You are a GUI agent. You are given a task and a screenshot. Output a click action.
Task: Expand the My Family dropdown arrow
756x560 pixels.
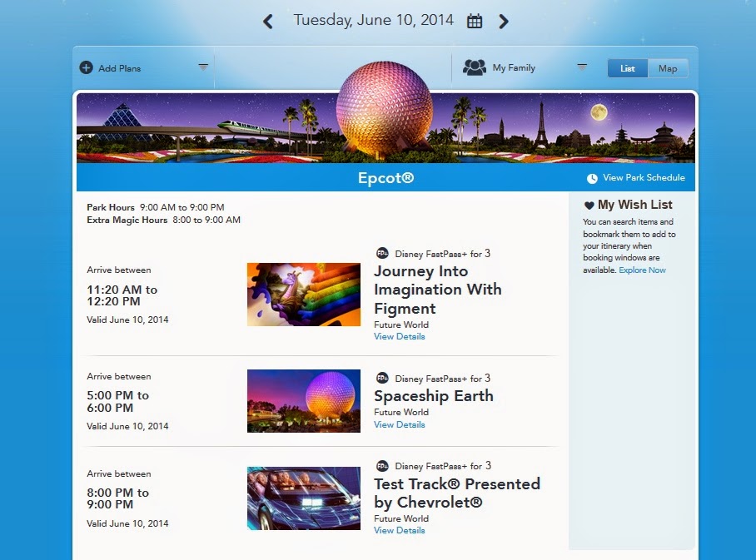click(583, 67)
